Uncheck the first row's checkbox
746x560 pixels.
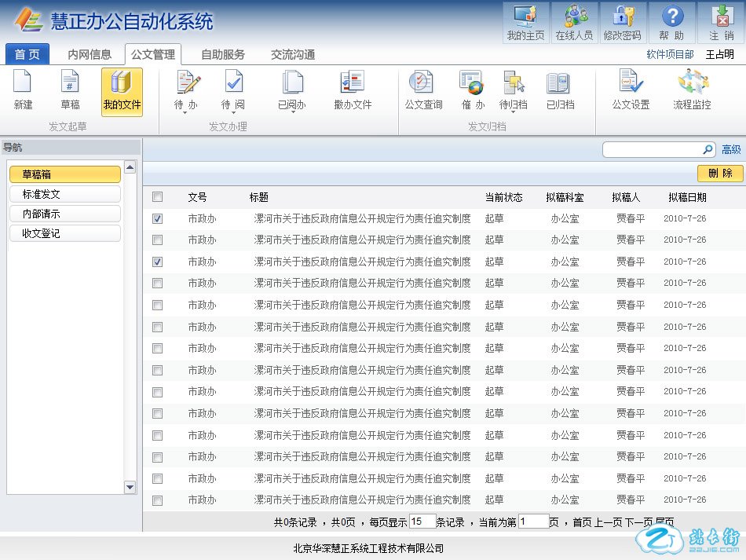[157, 218]
